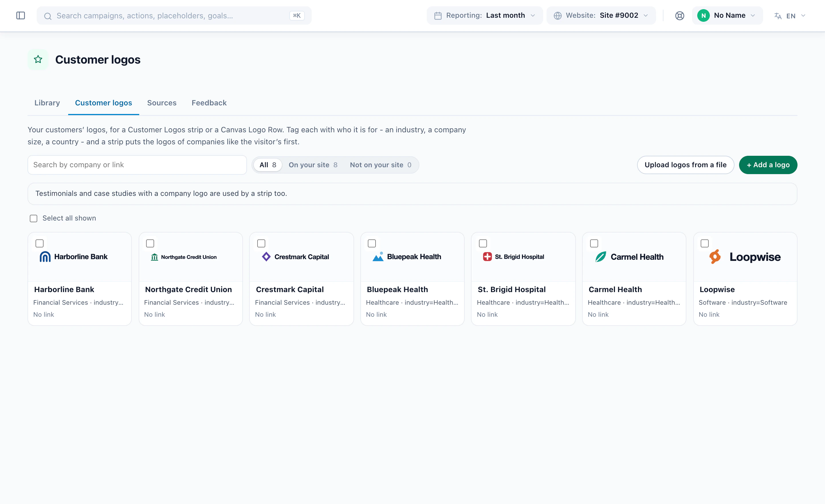
Task: Tick the Loopwise card checkbox
Action: pyautogui.click(x=704, y=243)
